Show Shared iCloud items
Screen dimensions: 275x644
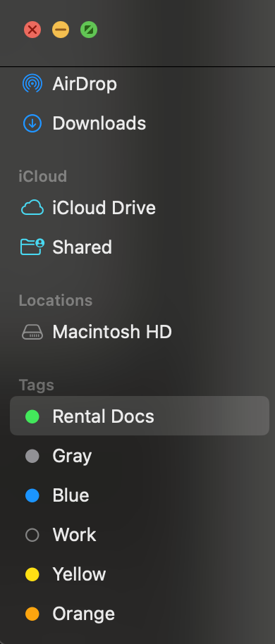(x=140, y=247)
